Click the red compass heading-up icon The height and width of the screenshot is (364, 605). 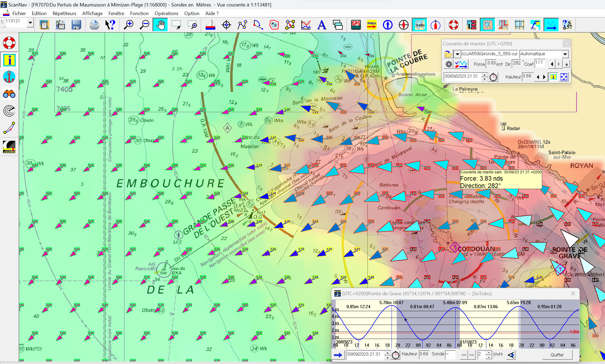[404, 25]
